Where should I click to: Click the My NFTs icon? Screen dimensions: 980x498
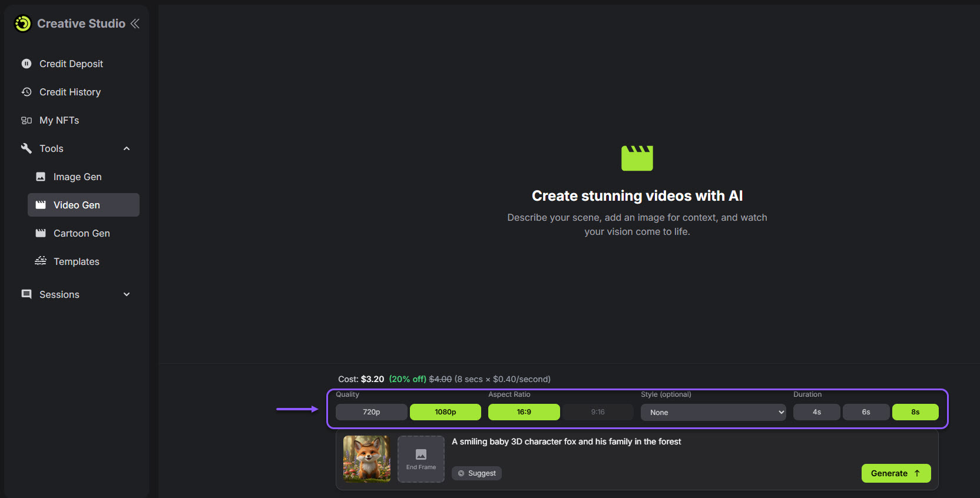point(27,120)
